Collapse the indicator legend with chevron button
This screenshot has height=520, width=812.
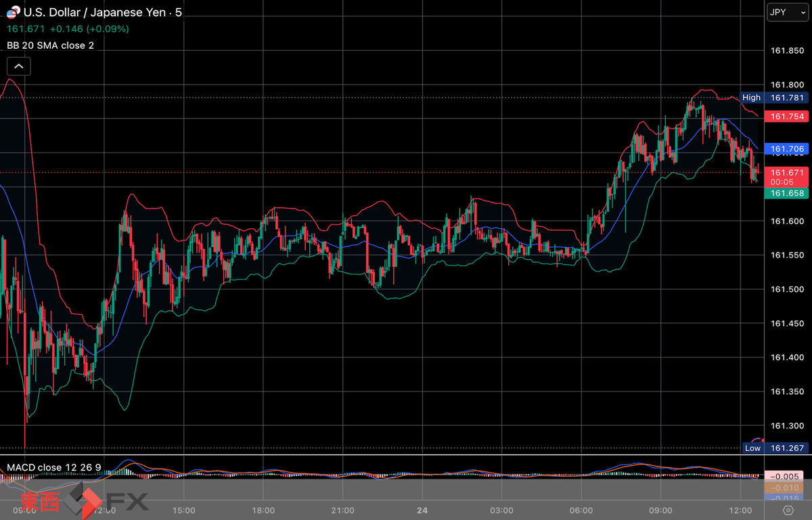pyautogui.click(x=18, y=66)
